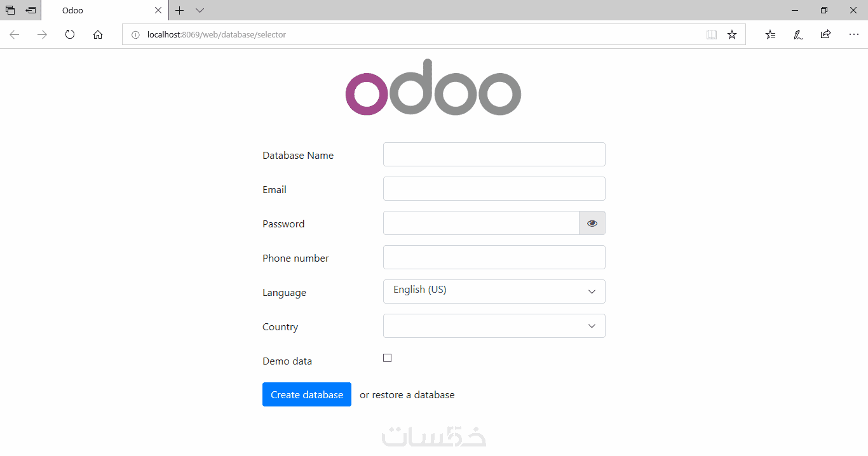
Task: Go to the browser home page
Action: click(98, 35)
